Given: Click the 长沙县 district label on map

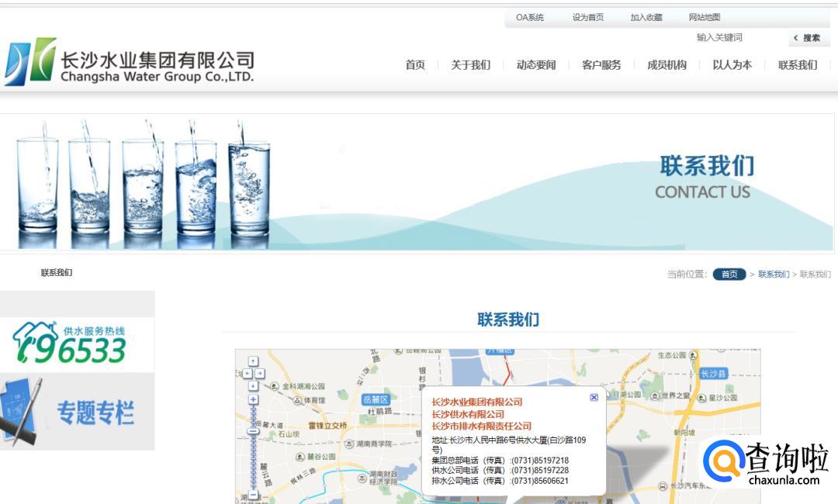Looking at the screenshot, I should [x=714, y=374].
